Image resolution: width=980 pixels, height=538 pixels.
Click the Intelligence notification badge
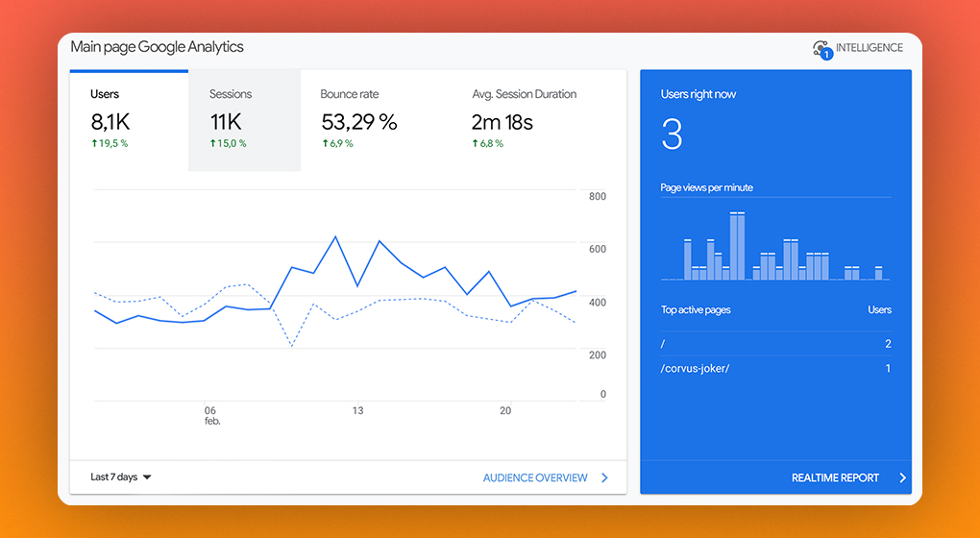[x=826, y=55]
